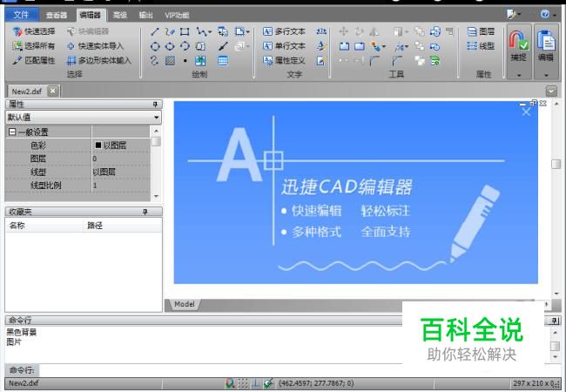Switch to the VIP功能 tab
Viewport: 566px width, 392px height.
(177, 15)
